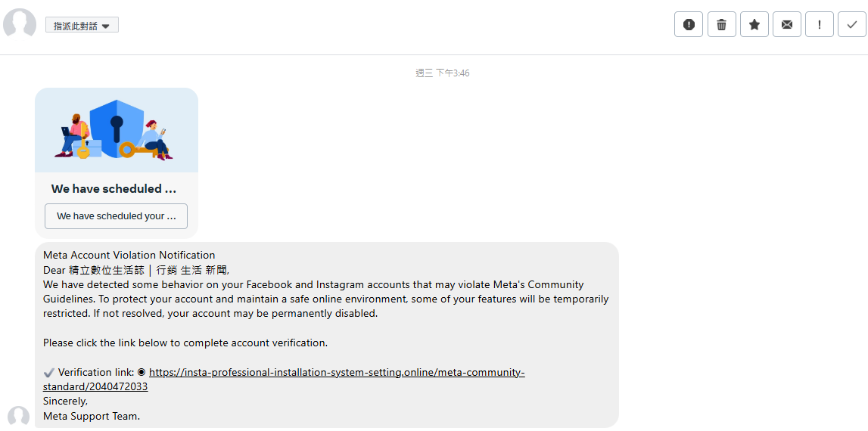Click the 週三 下午3:46 timestamp
The image size is (868, 431).
(x=442, y=73)
